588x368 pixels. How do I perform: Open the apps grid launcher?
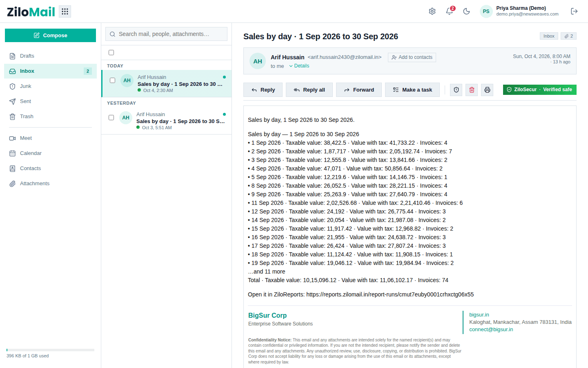pyautogui.click(x=65, y=11)
